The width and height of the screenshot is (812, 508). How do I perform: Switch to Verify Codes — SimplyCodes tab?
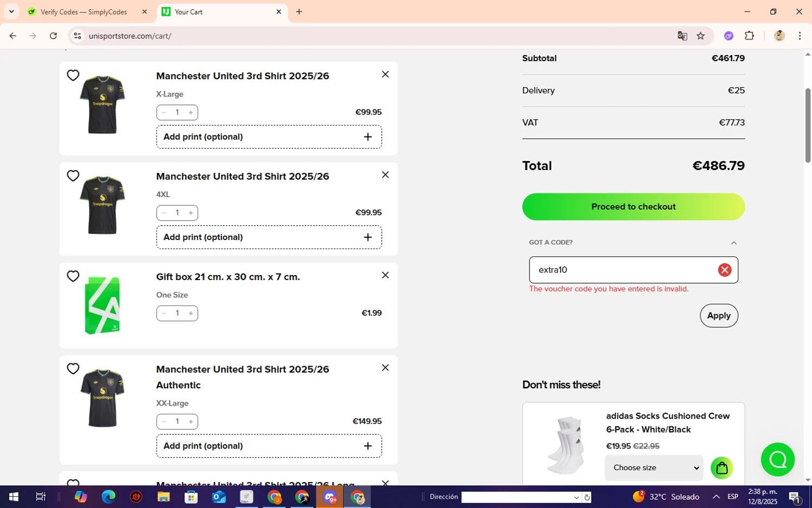coord(84,12)
